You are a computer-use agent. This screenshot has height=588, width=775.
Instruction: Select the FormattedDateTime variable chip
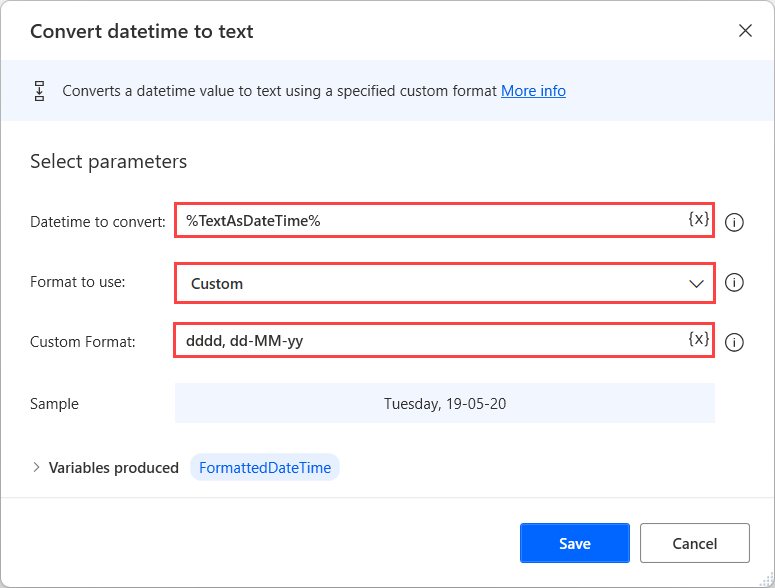[x=265, y=467]
